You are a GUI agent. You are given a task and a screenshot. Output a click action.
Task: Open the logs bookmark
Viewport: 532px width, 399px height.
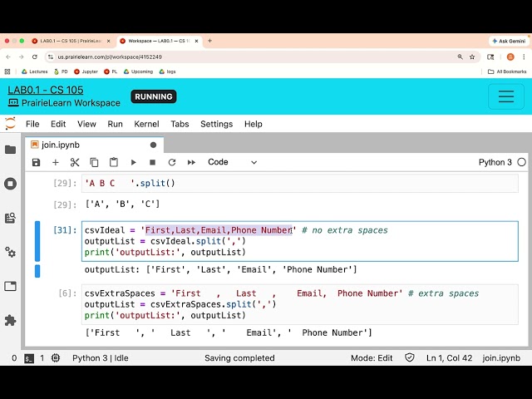(x=168, y=71)
